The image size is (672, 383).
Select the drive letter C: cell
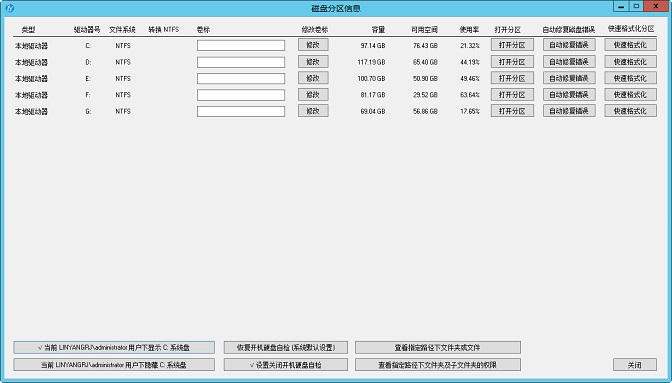[x=88, y=46]
